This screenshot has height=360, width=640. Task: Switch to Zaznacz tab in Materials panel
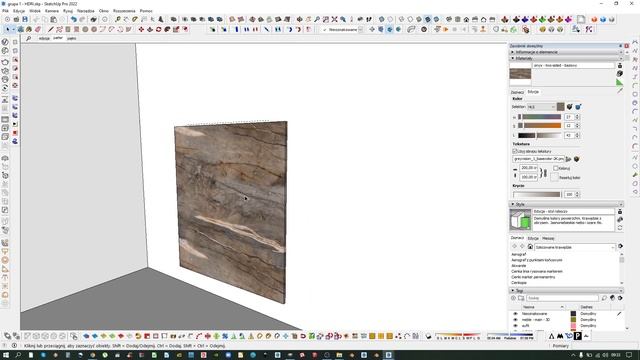(517, 92)
